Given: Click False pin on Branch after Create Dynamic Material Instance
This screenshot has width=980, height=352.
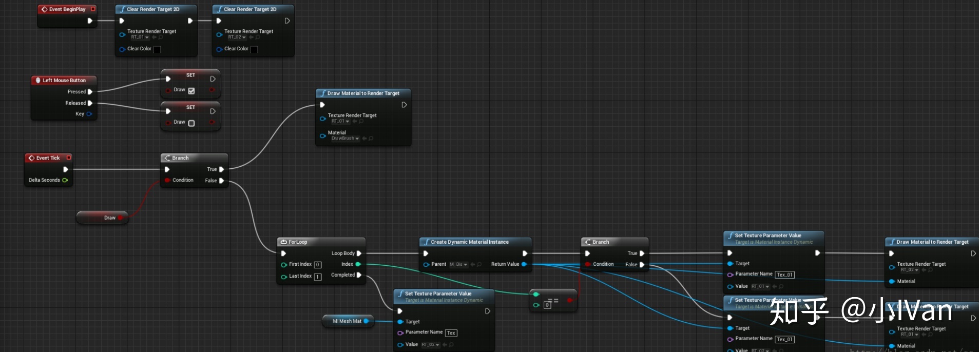Looking at the screenshot, I should pyautogui.click(x=642, y=265).
